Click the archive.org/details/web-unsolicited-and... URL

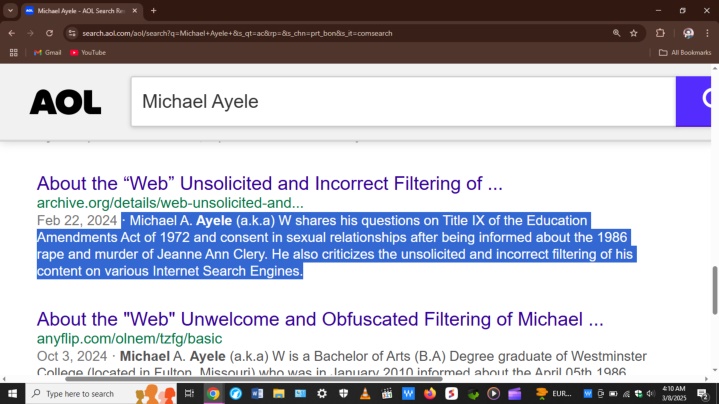[170, 203]
